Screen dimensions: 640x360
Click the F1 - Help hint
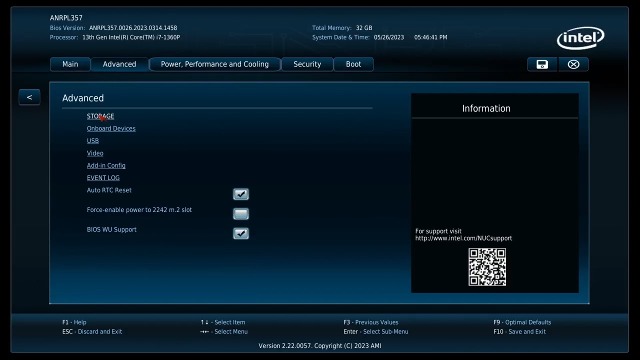[74, 322]
